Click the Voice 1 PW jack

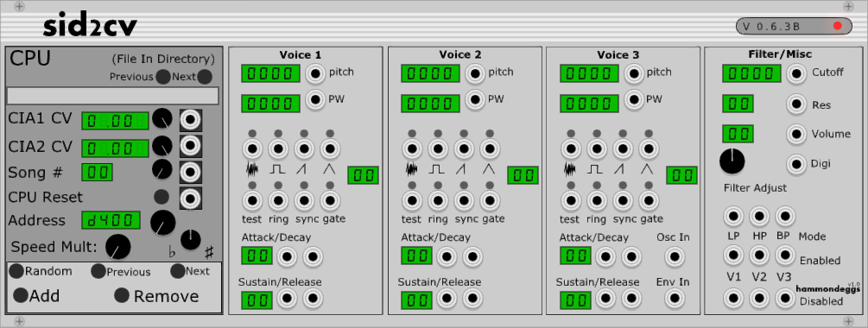click(x=315, y=100)
